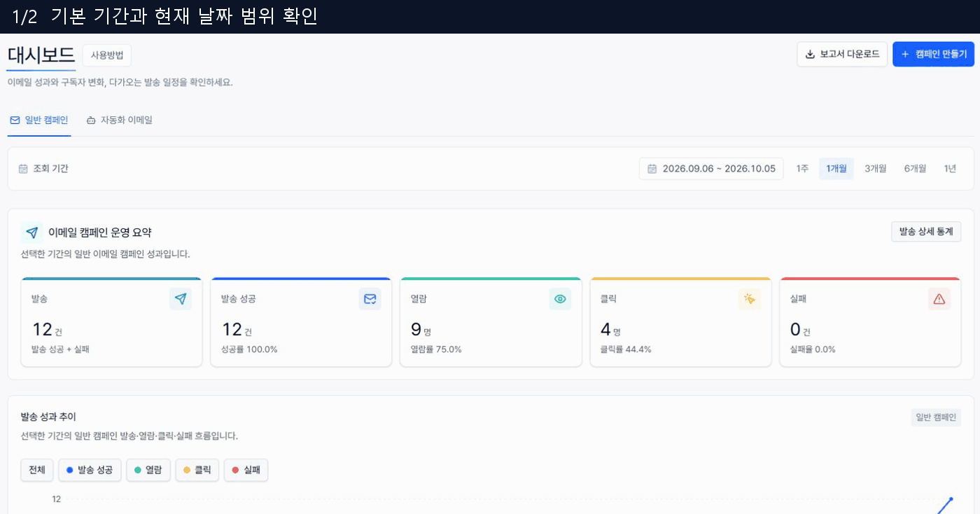The image size is (980, 514).
Task: Click the 일반 캠페인 badge in 발송 성과 추이
Action: point(936,418)
